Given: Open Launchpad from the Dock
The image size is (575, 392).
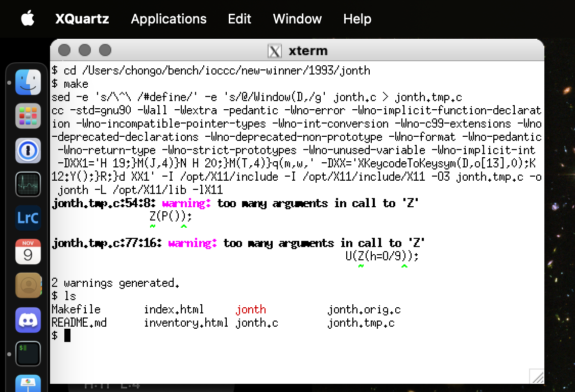Looking at the screenshot, I should tap(28, 116).
